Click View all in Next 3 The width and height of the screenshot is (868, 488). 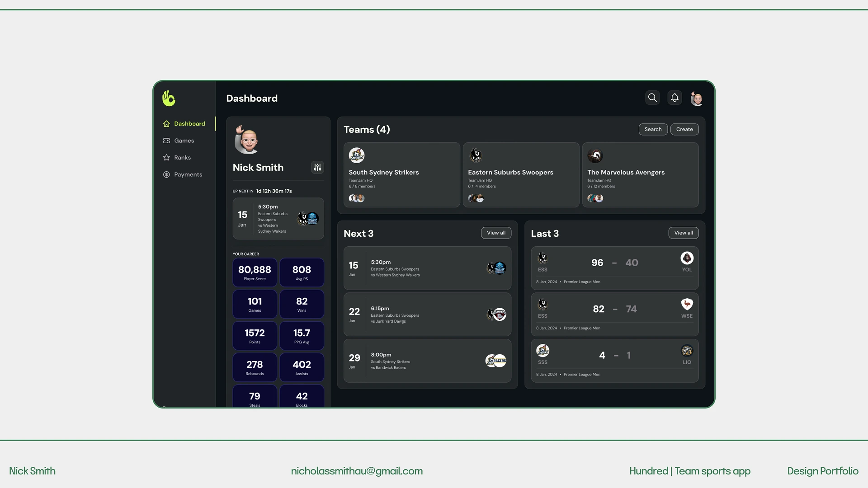pos(496,233)
